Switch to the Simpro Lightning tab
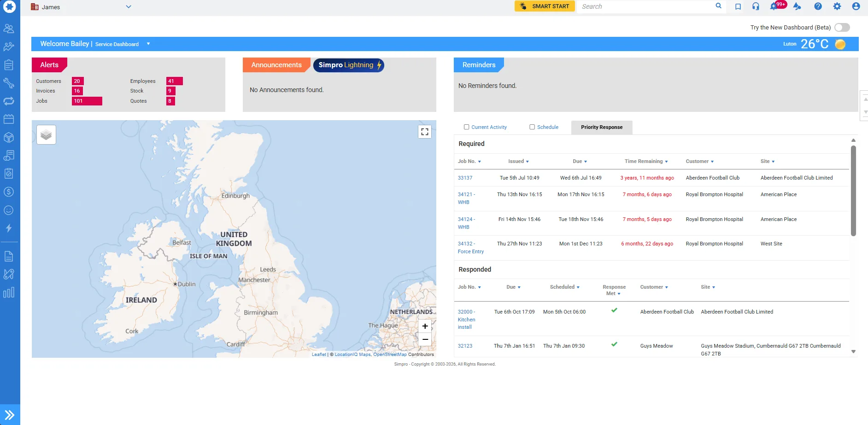 click(x=349, y=65)
